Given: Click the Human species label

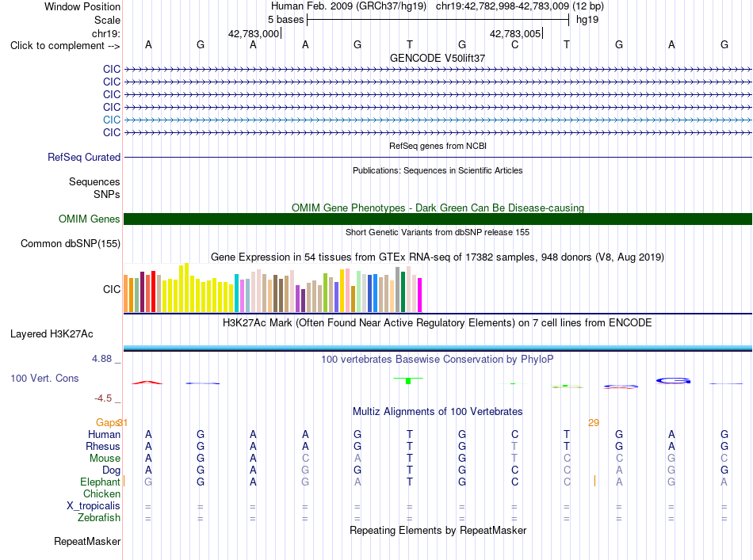Looking at the screenshot, I should click(x=104, y=434).
